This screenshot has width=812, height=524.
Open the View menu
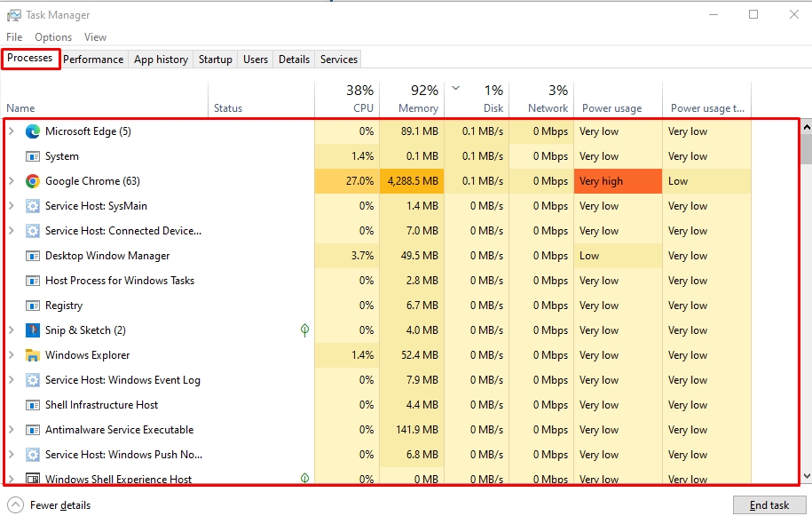tap(95, 37)
